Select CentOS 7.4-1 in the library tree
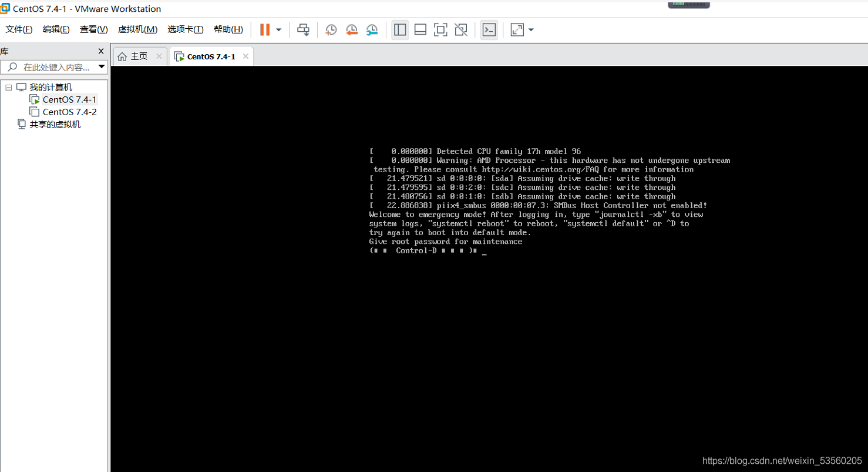The image size is (868, 472). click(69, 99)
